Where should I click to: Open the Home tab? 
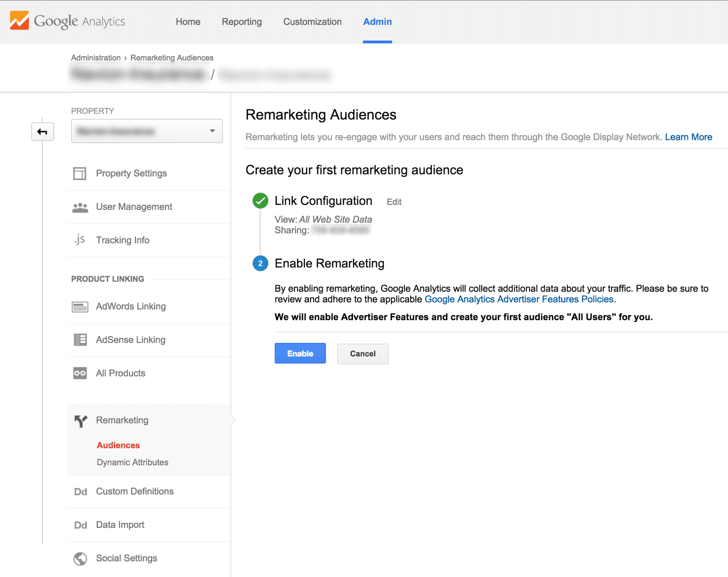pos(188,22)
